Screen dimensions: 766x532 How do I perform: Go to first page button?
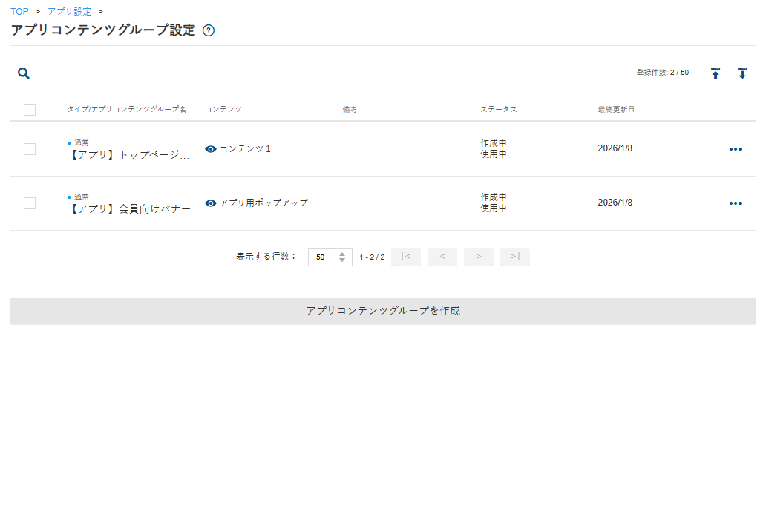pos(406,257)
